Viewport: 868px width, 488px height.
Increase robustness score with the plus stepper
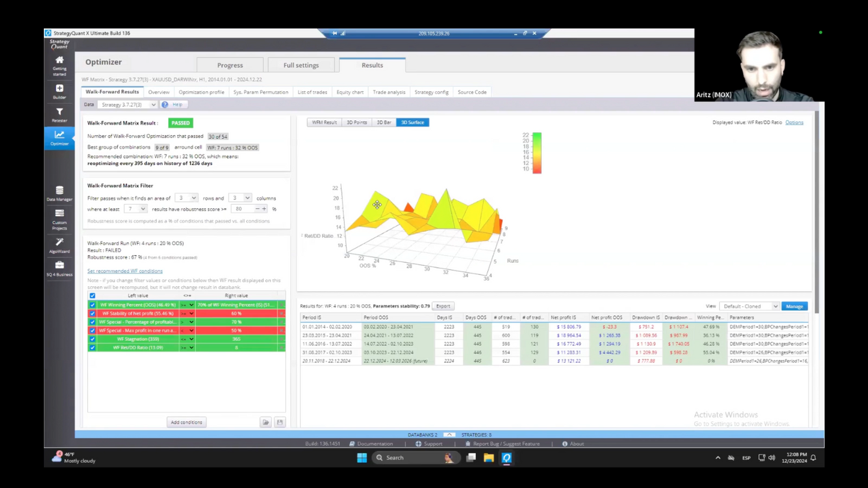coord(264,209)
